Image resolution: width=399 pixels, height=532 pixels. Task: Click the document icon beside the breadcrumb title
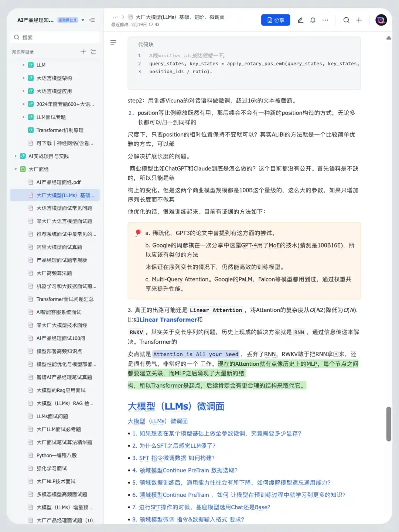[x=130, y=17]
